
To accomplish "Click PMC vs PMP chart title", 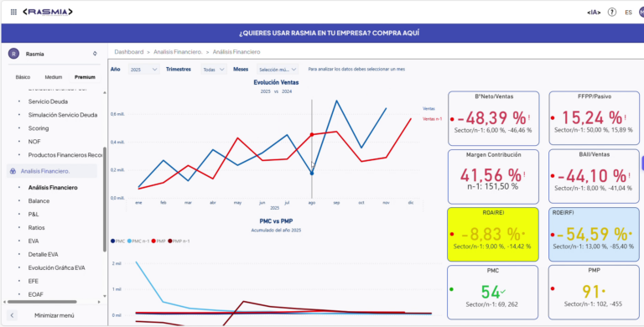I will tap(276, 221).
